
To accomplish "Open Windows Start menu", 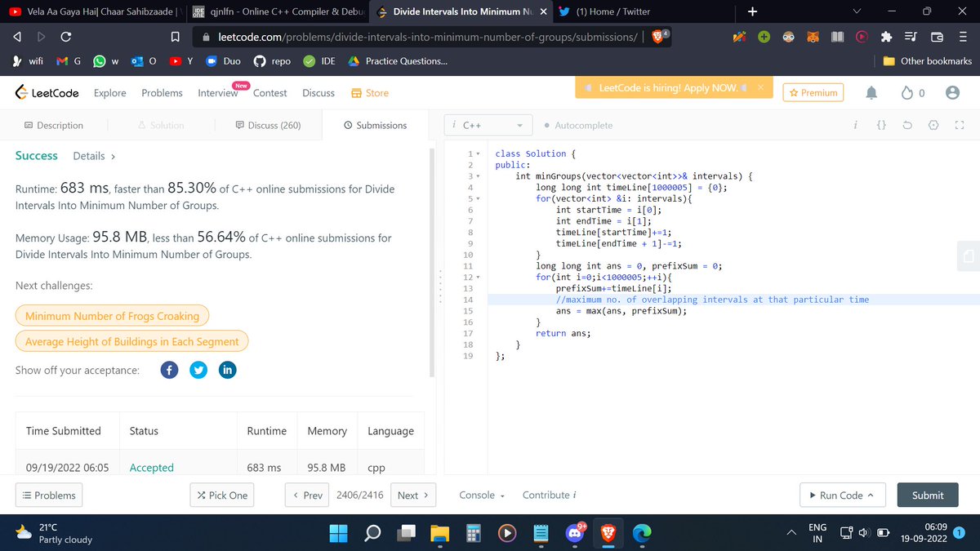I will click(x=338, y=533).
